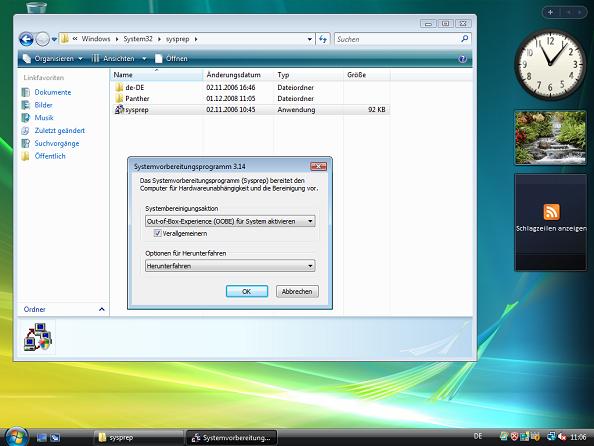Viewport: 594px width, 446px height.
Task: Sort by the Typ column header
Action: tap(308, 75)
